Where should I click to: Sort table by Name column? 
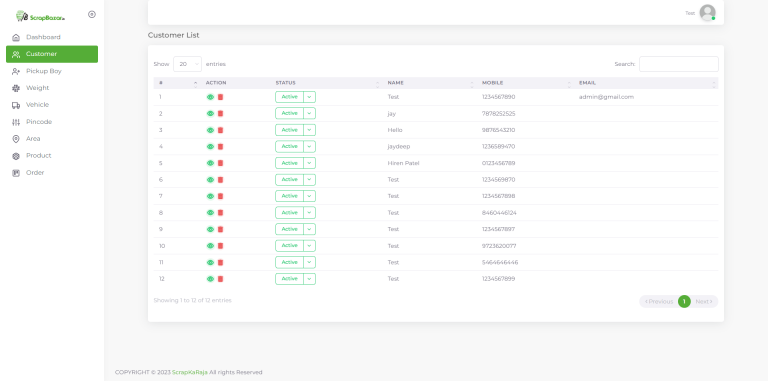pyautogui.click(x=430, y=83)
